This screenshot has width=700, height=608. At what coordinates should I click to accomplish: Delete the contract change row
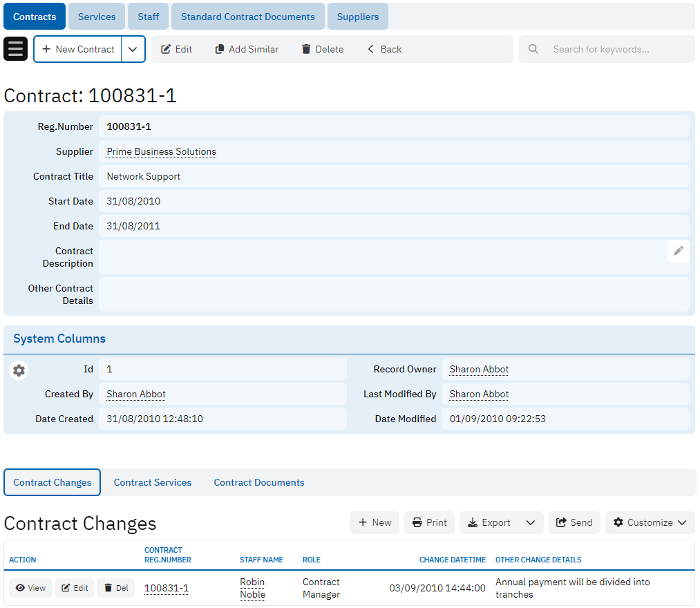point(115,588)
